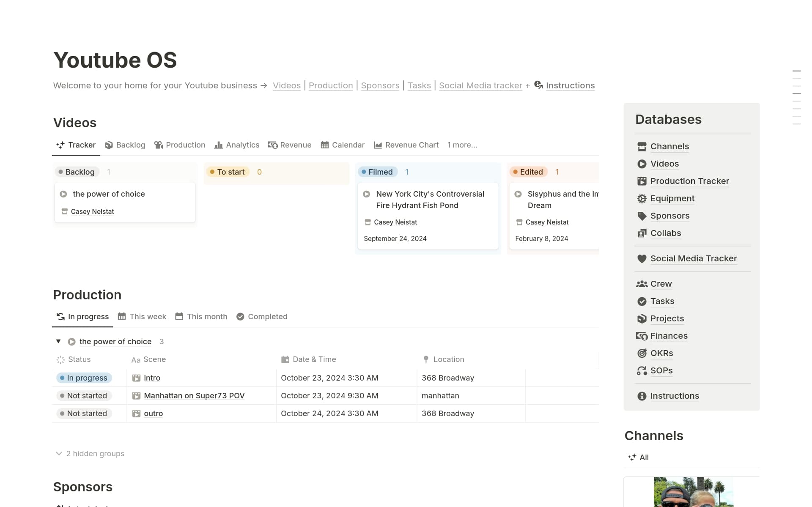Select the Sponsors tag icon
The height and width of the screenshot is (507, 812).
(642, 216)
